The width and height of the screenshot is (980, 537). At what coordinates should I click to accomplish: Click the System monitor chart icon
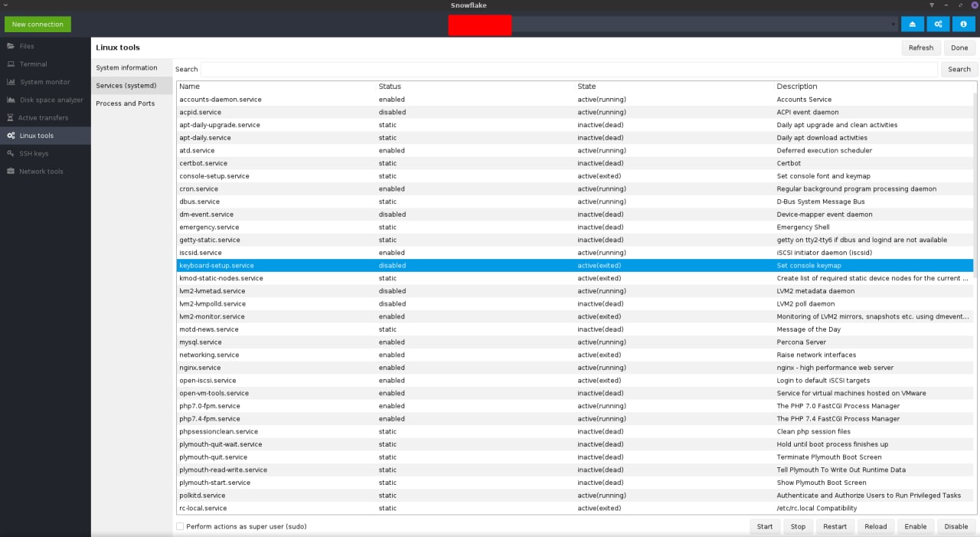point(11,82)
